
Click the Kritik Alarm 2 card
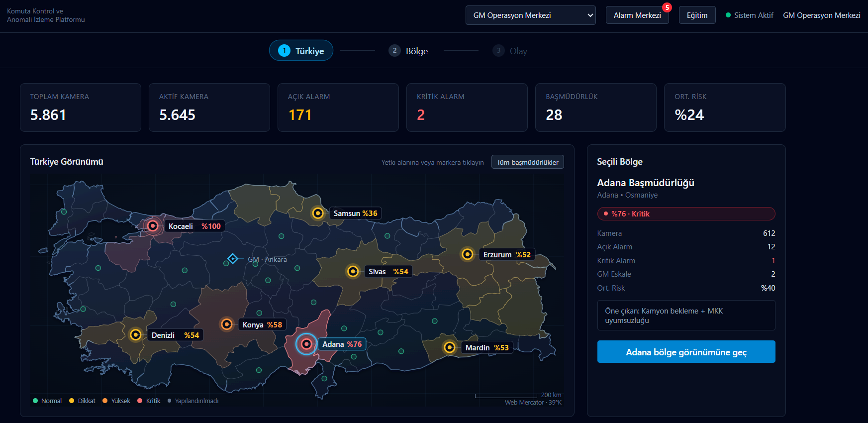coord(467,107)
